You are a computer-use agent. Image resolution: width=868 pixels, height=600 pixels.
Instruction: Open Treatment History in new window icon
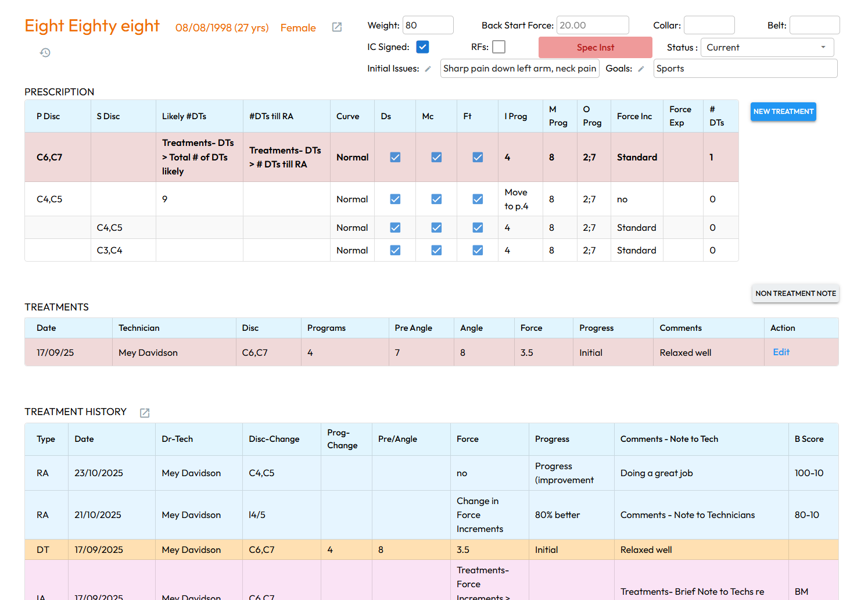point(145,413)
